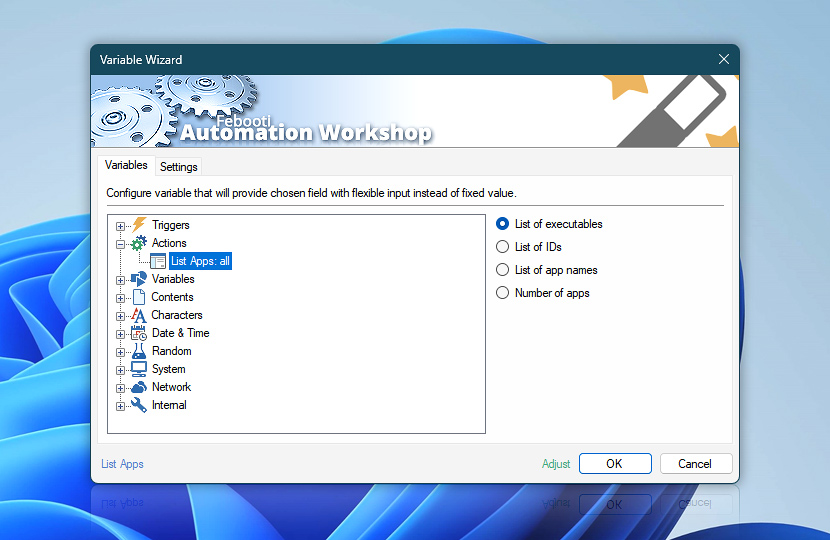Select the Date & Time label
This screenshot has width=830, height=540.
point(181,333)
